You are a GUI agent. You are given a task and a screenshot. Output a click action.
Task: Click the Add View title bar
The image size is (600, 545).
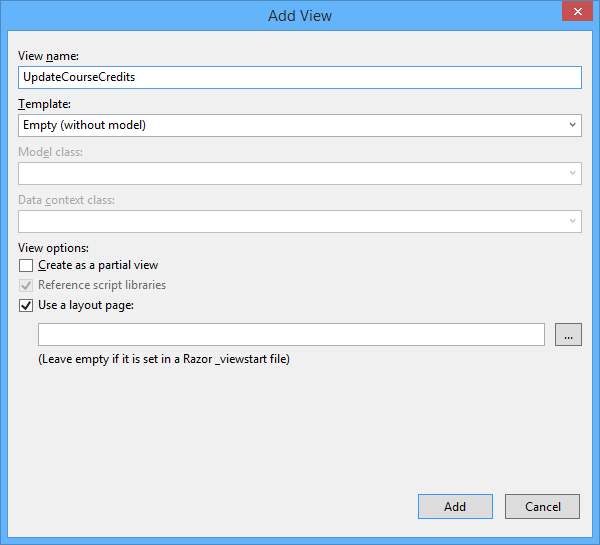[300, 16]
